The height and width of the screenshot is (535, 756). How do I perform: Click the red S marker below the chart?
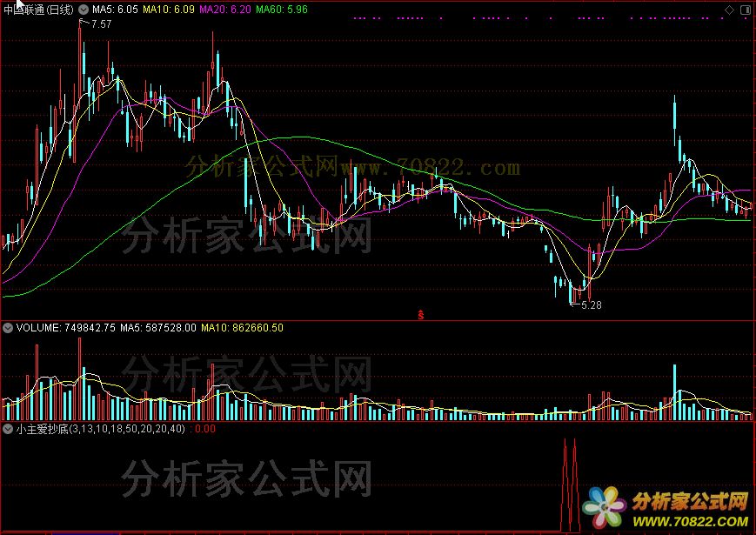[421, 315]
